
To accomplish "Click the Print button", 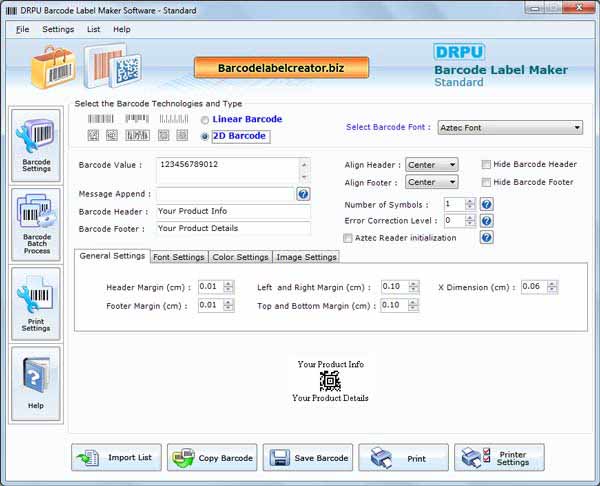I will (x=403, y=457).
